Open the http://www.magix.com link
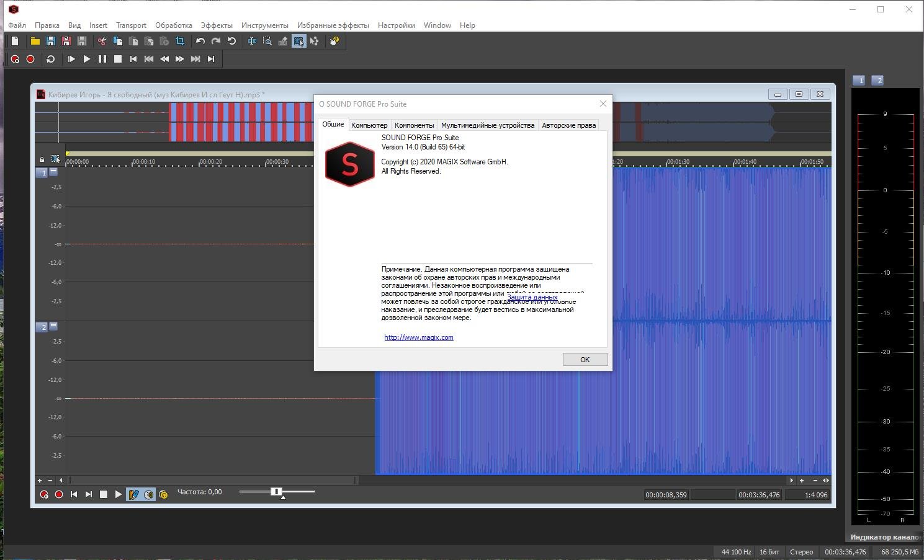The width and height of the screenshot is (924, 560). click(419, 337)
